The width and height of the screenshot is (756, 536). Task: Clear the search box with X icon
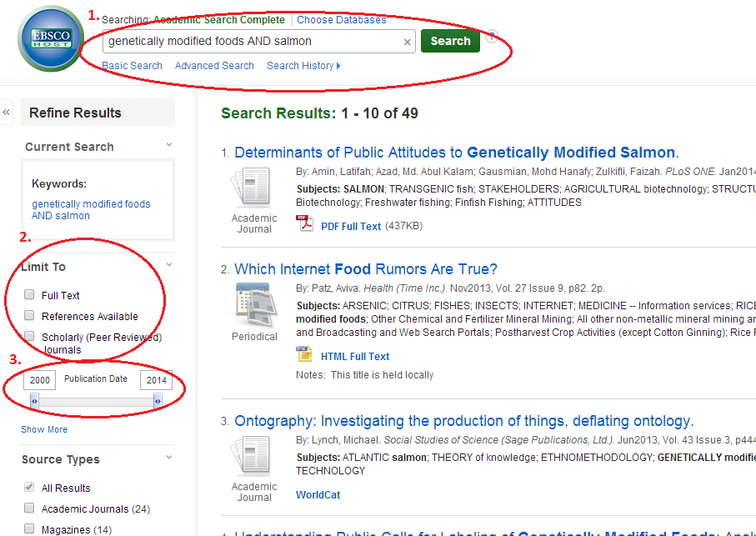coord(407,42)
